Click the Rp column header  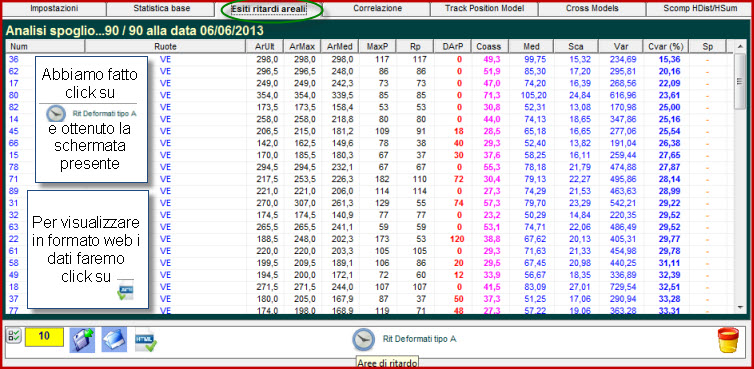point(415,47)
